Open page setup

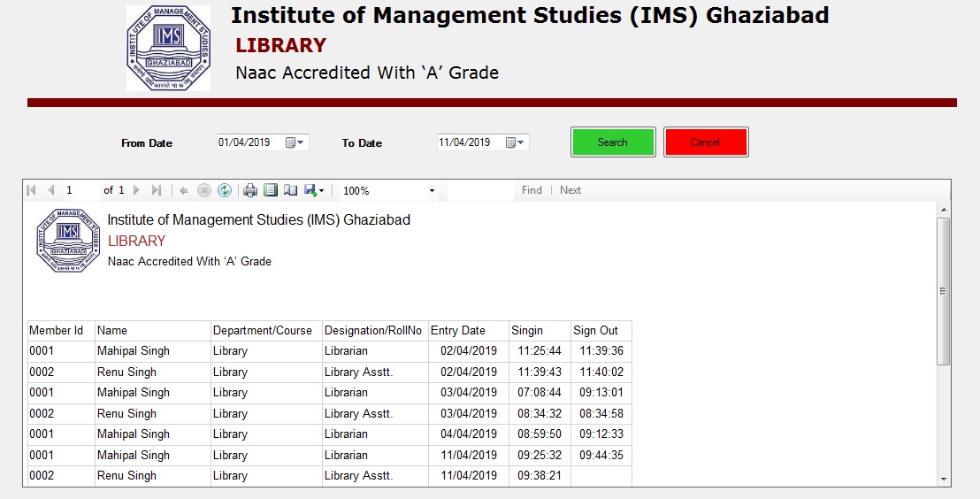click(291, 190)
